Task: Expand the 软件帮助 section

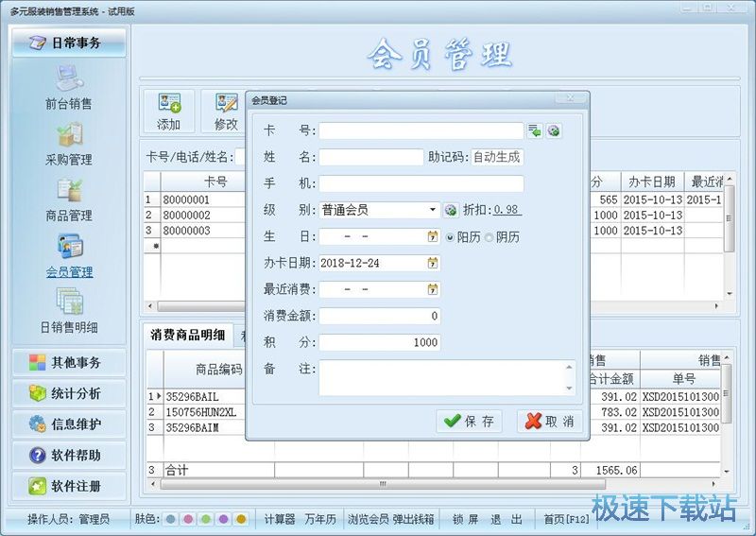Action: point(69,455)
